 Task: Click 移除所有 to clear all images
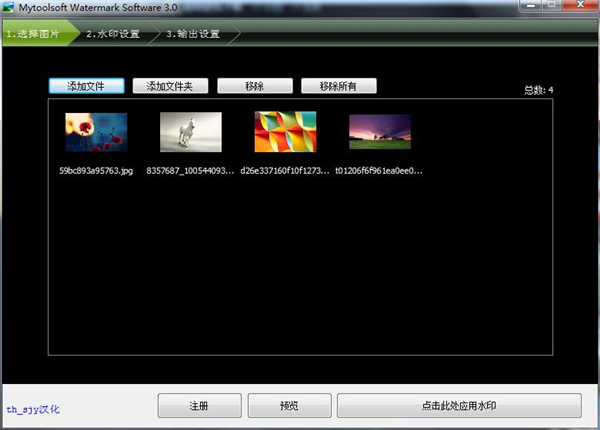pos(339,86)
